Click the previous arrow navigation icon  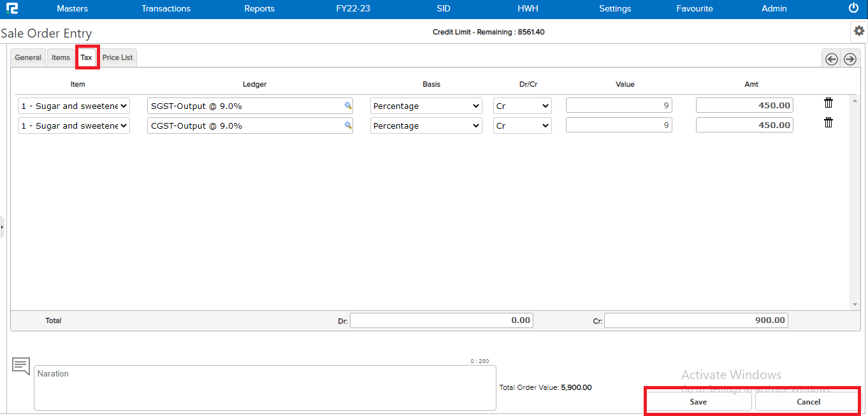click(x=831, y=59)
